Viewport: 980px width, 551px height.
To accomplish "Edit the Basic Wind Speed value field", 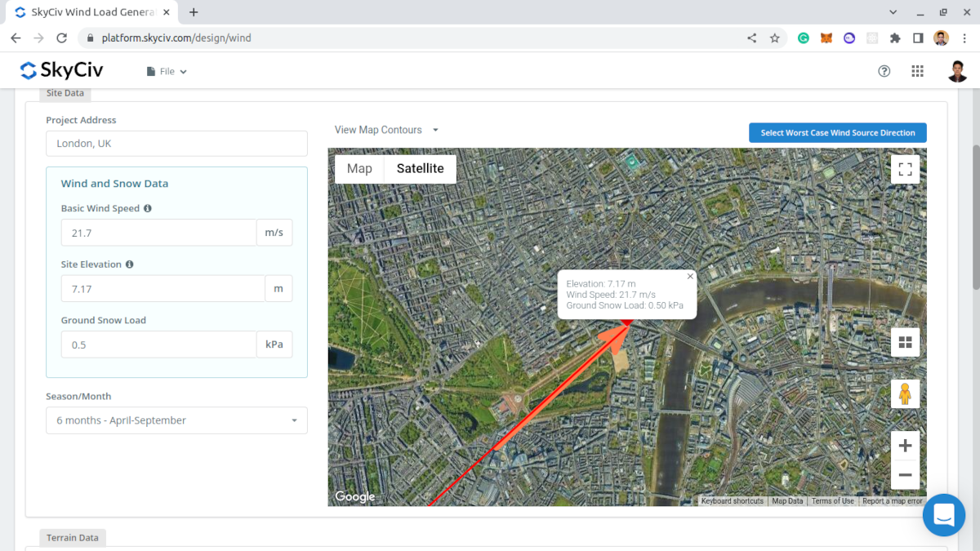I will tap(158, 233).
